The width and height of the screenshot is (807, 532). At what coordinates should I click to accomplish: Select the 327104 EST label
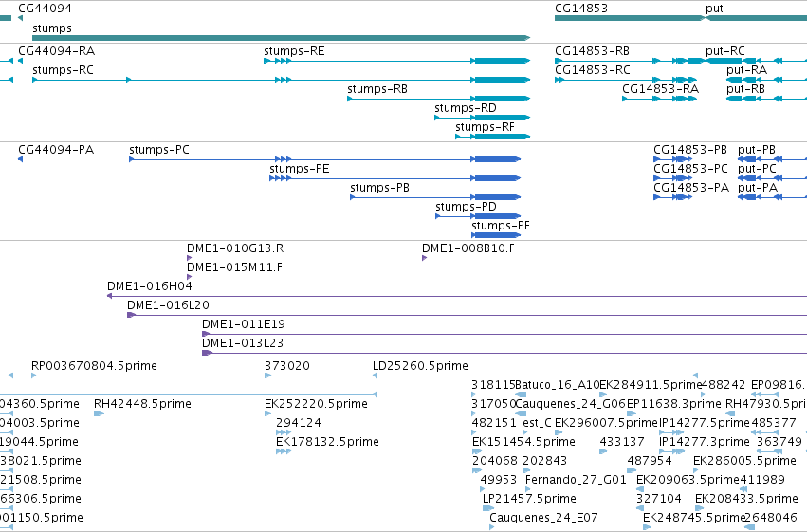coord(659,499)
